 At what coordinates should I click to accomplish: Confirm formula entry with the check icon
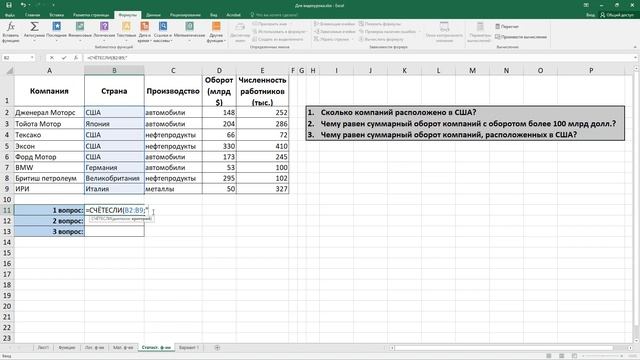point(64,58)
